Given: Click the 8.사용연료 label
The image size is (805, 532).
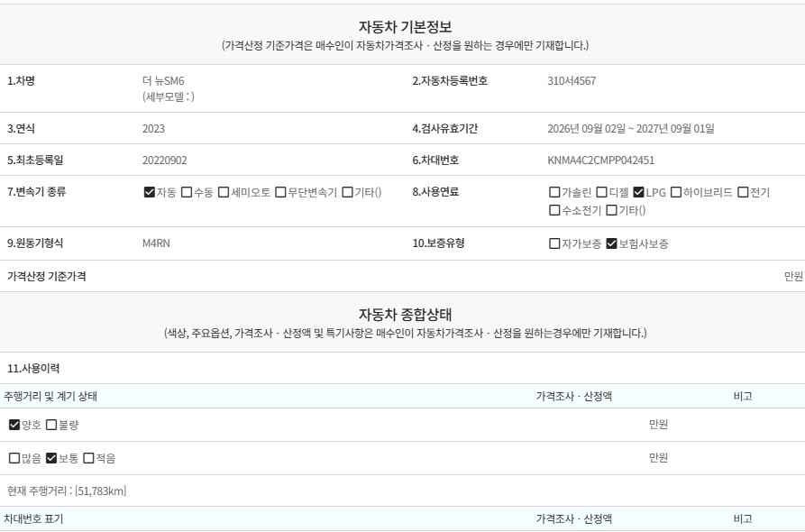Looking at the screenshot, I should pos(436,191).
